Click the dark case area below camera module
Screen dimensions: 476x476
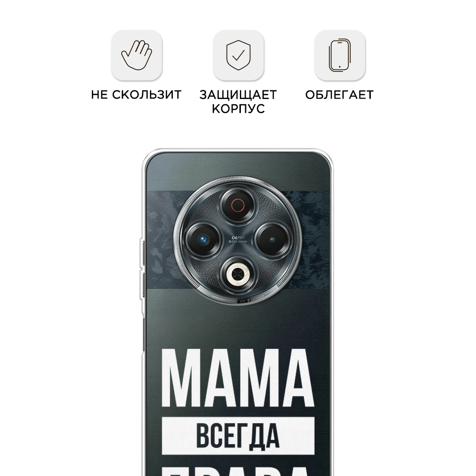coord(238,325)
